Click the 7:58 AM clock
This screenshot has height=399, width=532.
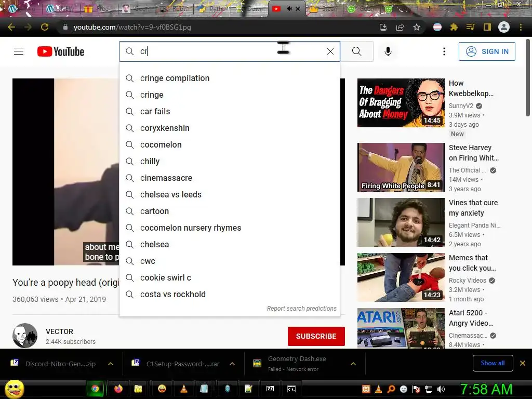point(486,389)
